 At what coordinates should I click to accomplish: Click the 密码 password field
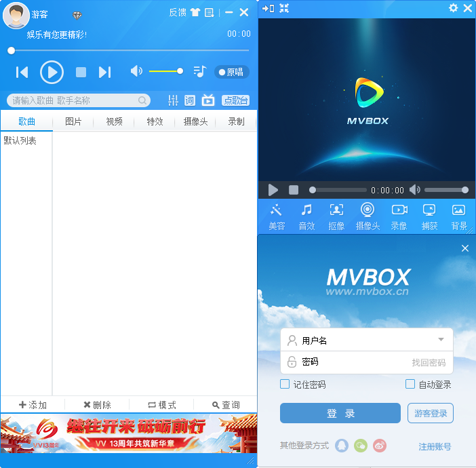point(367,362)
